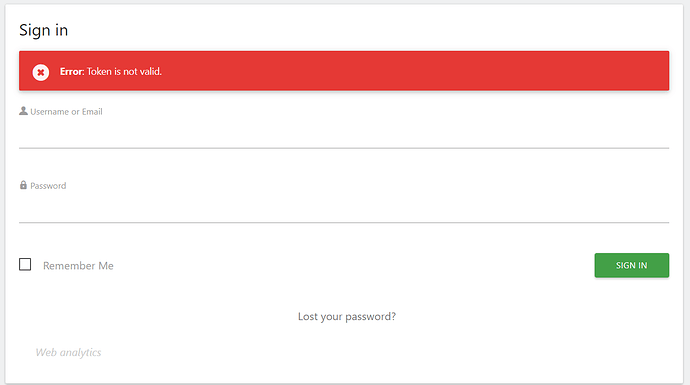Click the Sign in page heading

point(44,30)
